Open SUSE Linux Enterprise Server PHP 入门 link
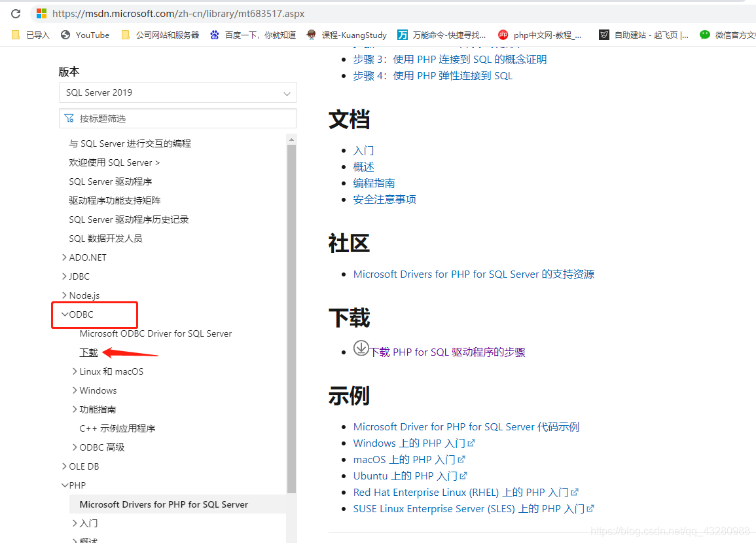756x543 pixels. pyautogui.click(x=469, y=509)
